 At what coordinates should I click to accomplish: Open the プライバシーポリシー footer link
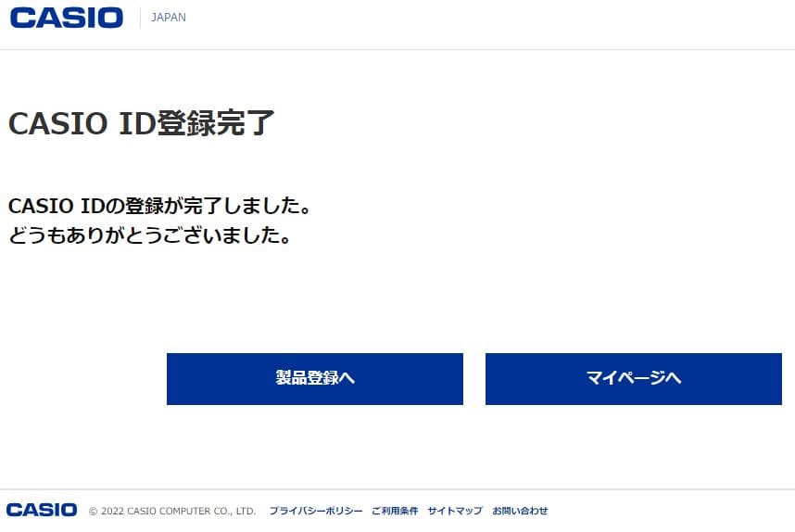316,511
